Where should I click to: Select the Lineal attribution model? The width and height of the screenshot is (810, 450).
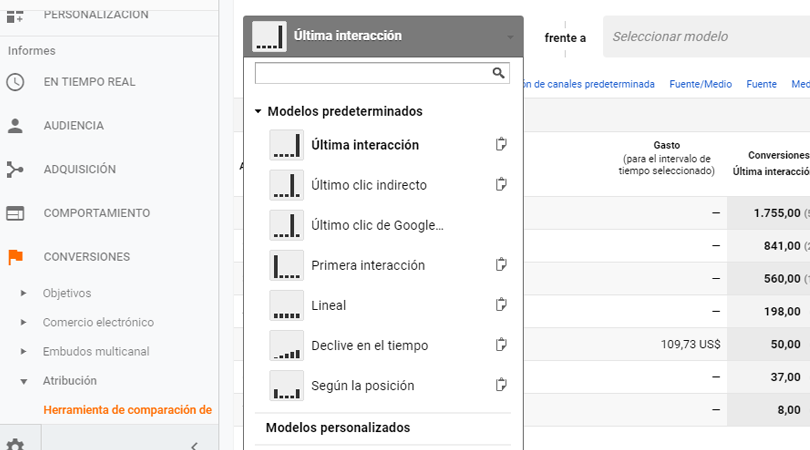[329, 305]
